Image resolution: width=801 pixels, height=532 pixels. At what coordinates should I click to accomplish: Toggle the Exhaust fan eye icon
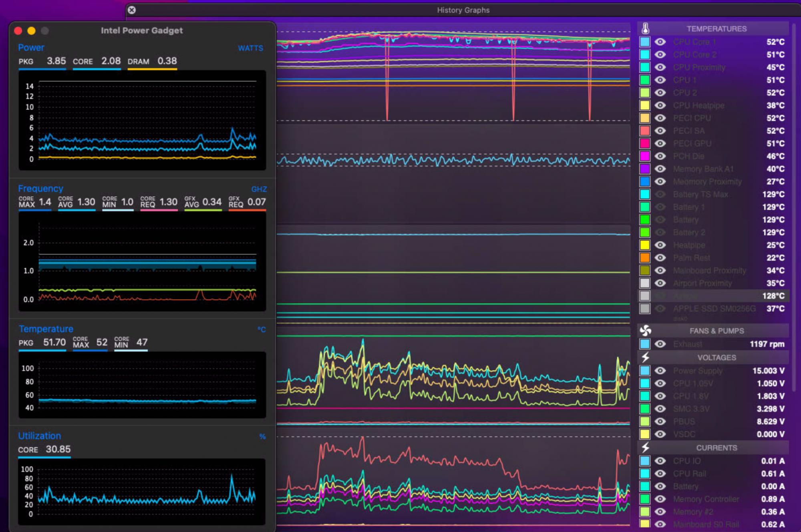click(x=660, y=344)
